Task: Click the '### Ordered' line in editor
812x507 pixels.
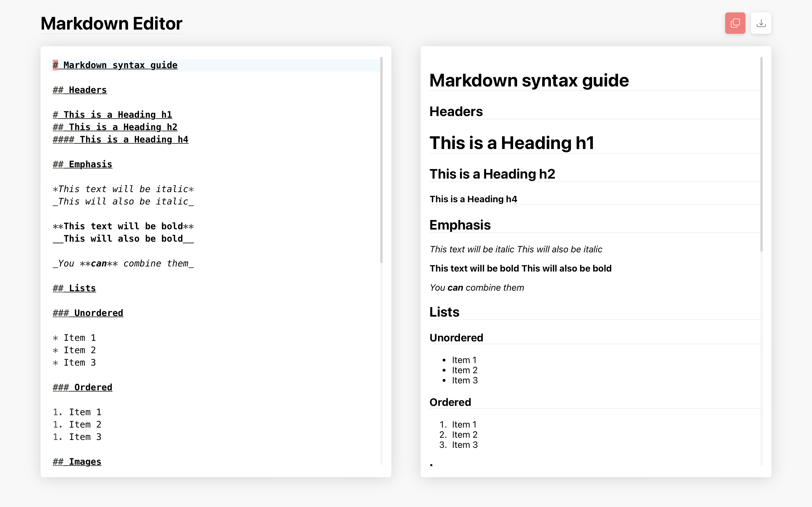Action: pos(83,387)
